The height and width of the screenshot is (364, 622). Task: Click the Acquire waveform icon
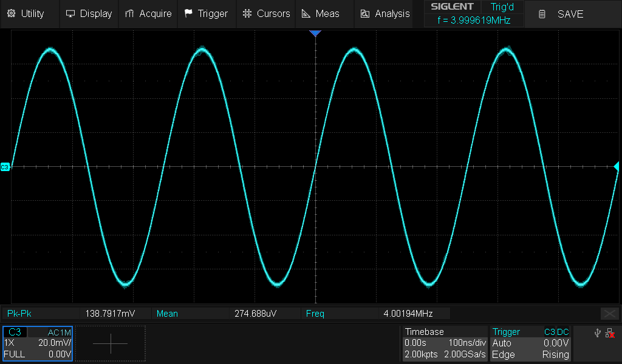tap(129, 13)
